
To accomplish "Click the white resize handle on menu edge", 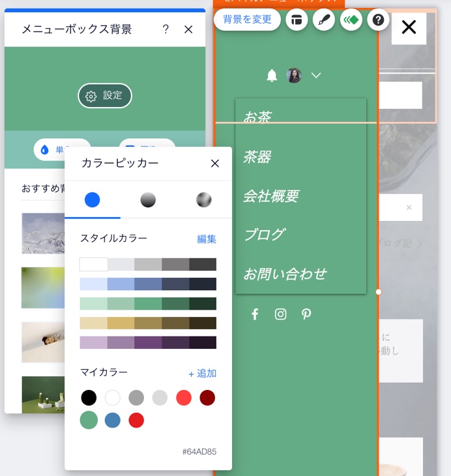I will [378, 291].
